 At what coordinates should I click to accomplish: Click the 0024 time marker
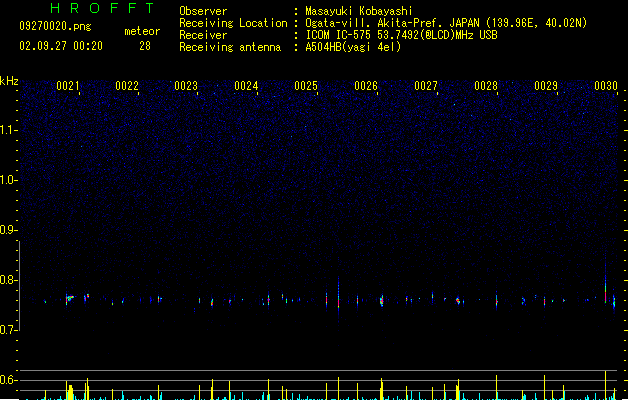pos(246,86)
